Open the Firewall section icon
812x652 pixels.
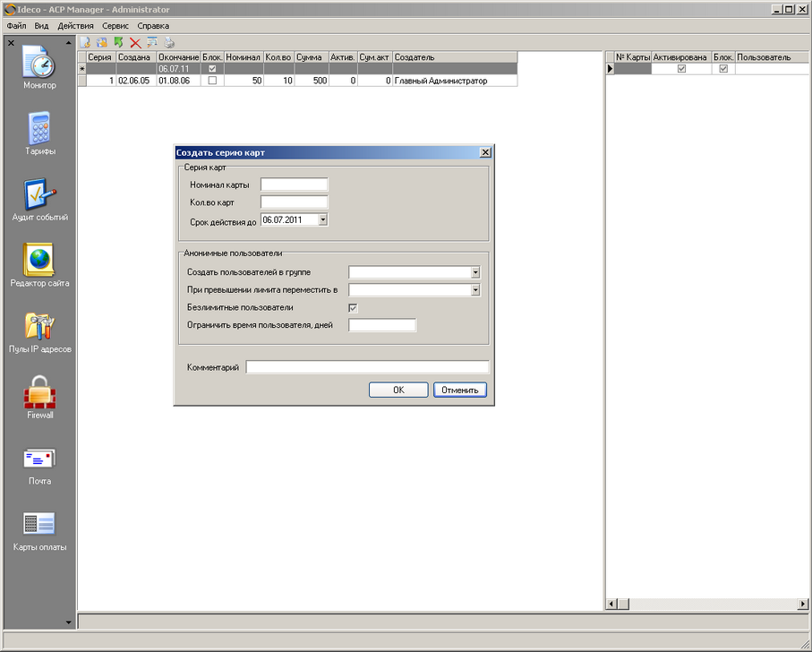39,393
